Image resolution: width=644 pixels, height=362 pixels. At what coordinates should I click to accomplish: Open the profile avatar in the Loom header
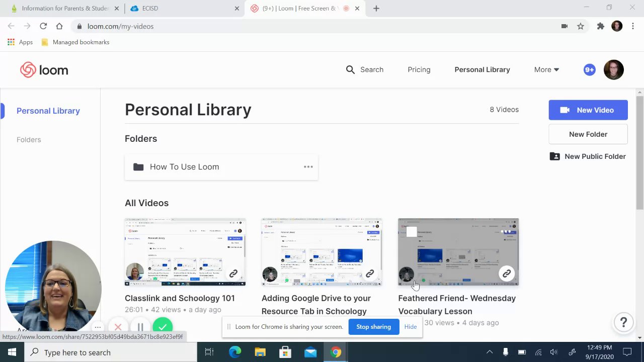(x=614, y=70)
